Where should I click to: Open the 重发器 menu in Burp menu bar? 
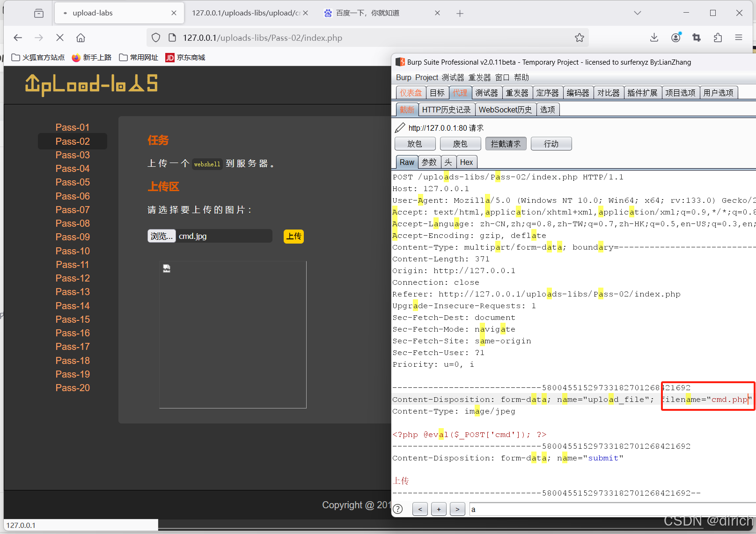[x=479, y=77]
